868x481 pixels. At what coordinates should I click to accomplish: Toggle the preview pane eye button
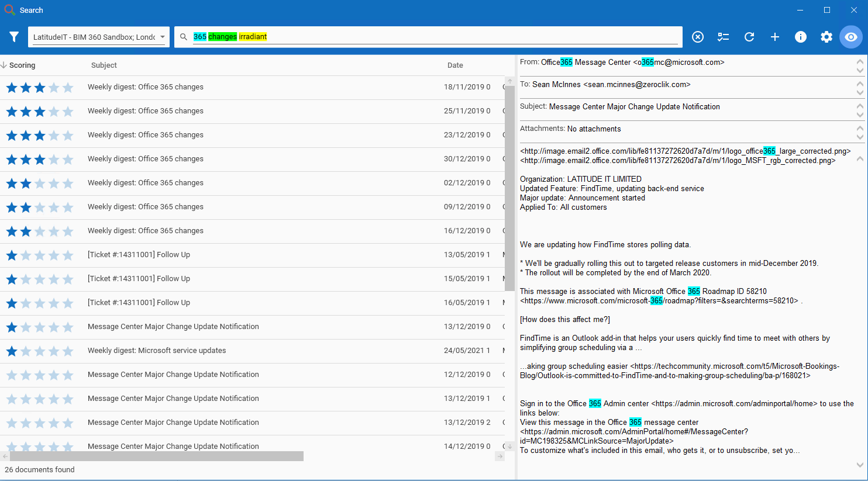[x=851, y=37]
